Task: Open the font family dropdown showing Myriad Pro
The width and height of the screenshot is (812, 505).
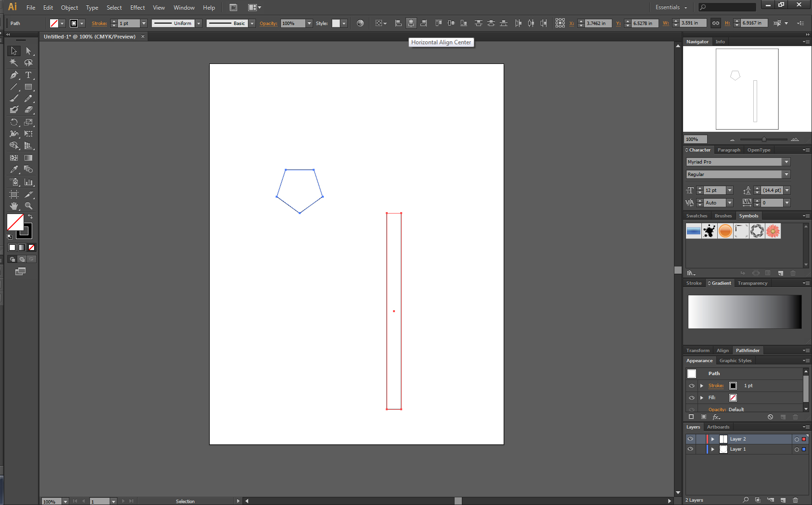Action: pos(786,162)
